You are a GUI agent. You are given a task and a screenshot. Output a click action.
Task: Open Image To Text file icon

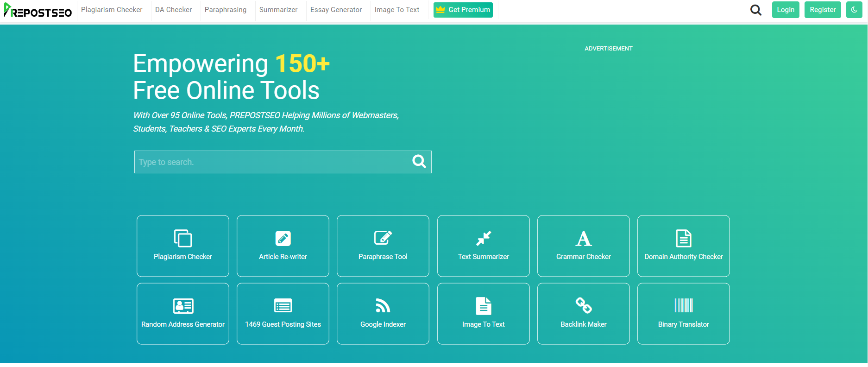484,306
